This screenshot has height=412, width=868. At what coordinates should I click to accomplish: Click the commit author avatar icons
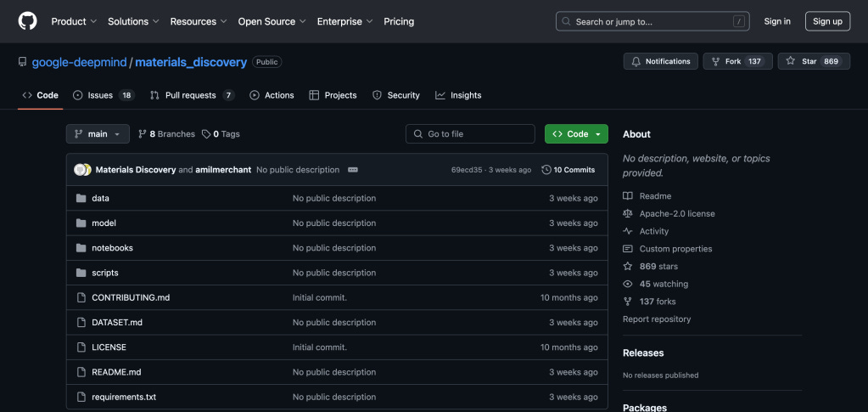(82, 170)
